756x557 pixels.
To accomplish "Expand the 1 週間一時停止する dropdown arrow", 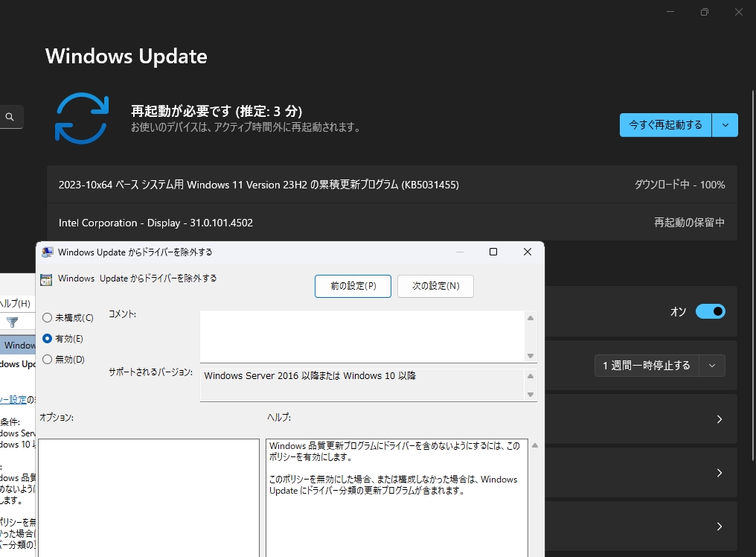I will click(x=711, y=366).
